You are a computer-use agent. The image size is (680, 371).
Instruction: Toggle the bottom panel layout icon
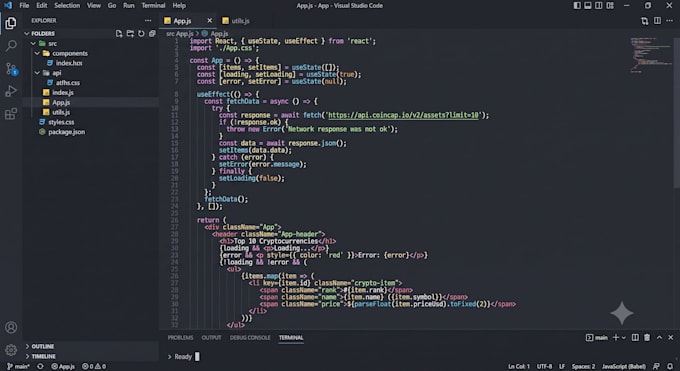(588, 6)
